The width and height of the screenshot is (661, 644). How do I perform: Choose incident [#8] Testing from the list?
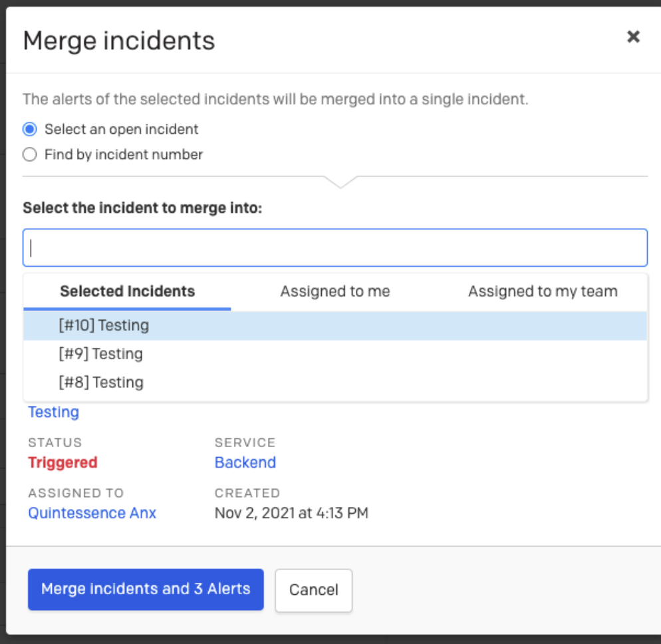pos(100,383)
